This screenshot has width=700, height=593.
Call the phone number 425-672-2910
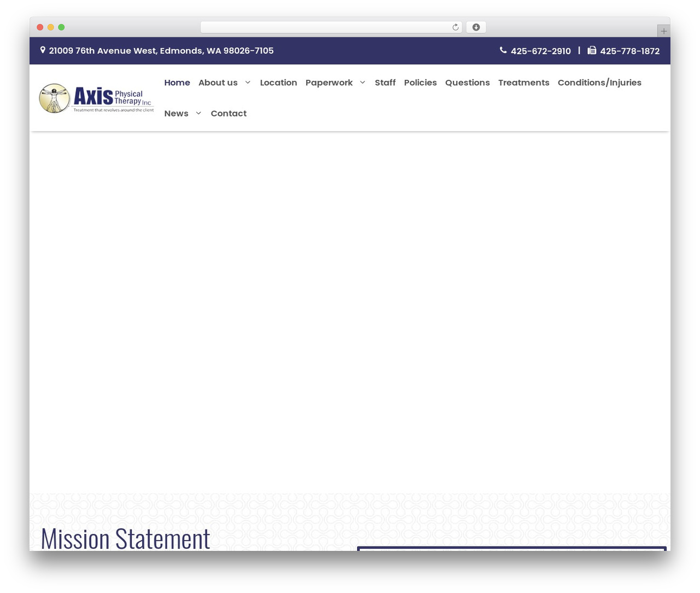tap(540, 51)
